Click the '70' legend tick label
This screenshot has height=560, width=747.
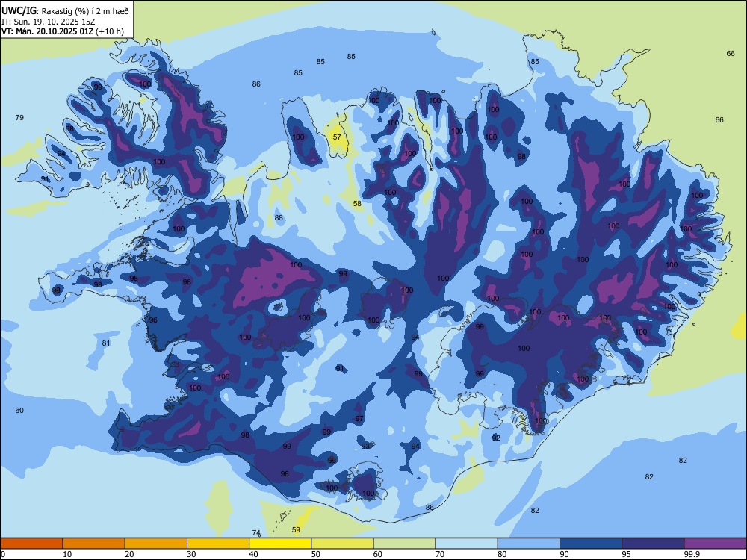[440, 554]
